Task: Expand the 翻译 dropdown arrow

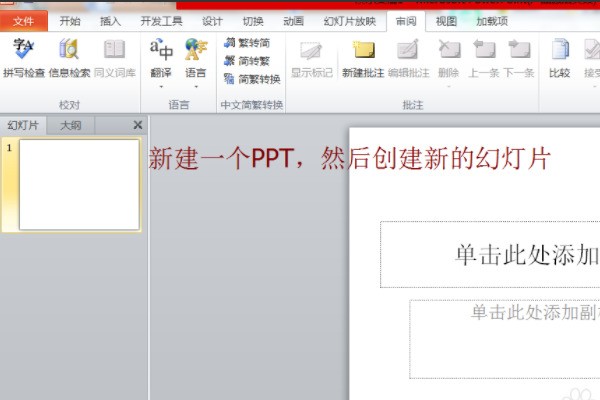Action: pos(161,87)
